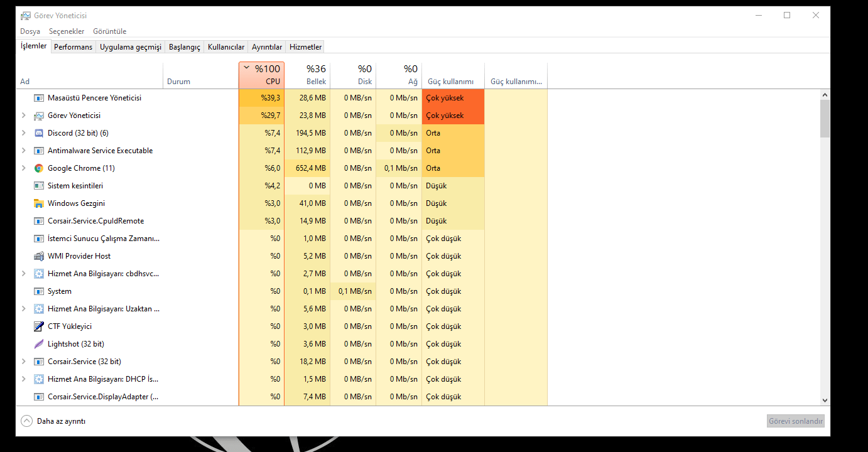The height and width of the screenshot is (452, 868).
Task: Select the Windows Gezgini folder icon
Action: pyautogui.click(x=39, y=203)
